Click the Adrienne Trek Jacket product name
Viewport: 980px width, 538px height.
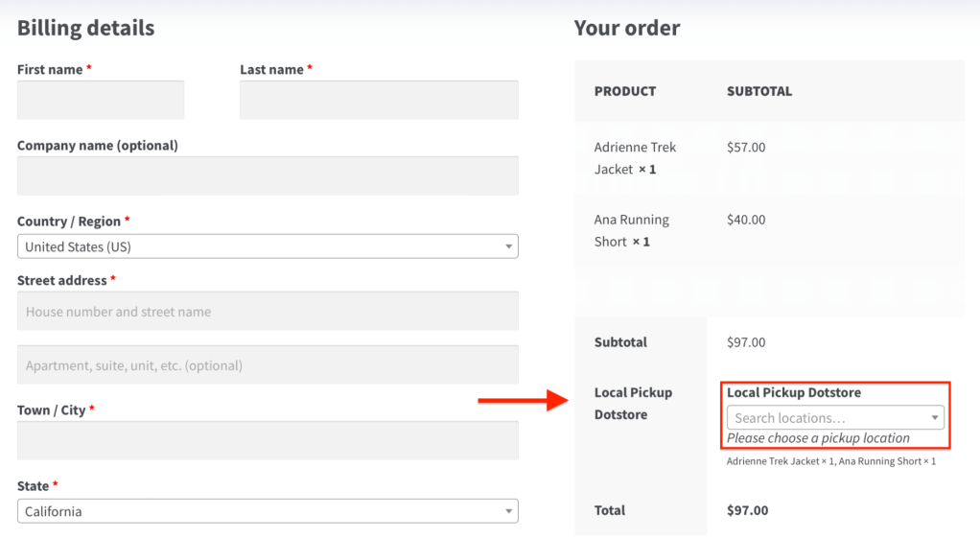635,158
